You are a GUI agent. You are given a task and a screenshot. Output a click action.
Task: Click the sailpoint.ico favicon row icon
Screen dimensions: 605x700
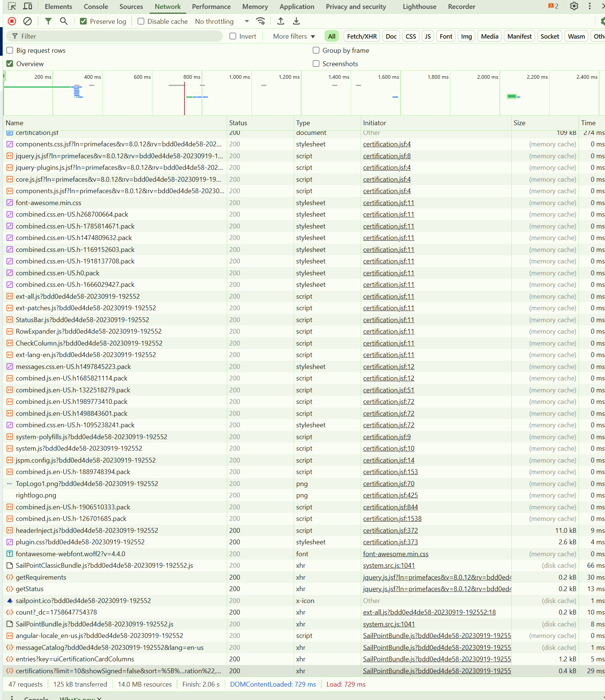[x=10, y=600]
